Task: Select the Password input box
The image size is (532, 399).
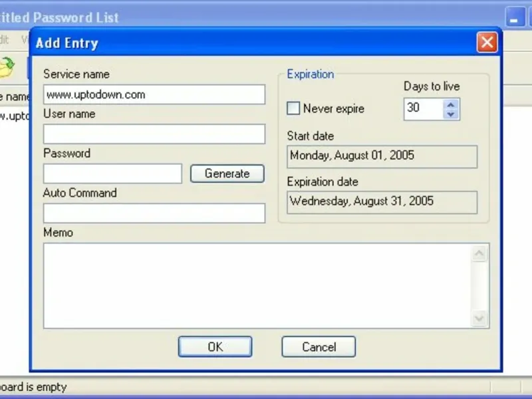Action: pyautogui.click(x=112, y=174)
